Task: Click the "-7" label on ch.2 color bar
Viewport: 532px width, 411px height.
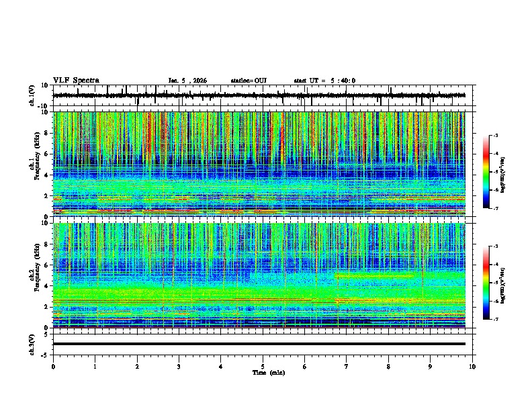Action: (x=495, y=320)
